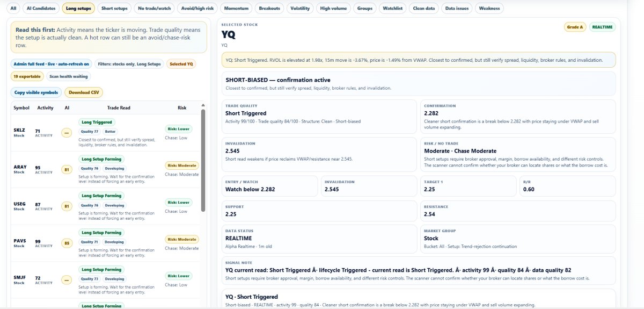Select the ARAY stock row
Viewport: 644px width, 309px height.
tap(106, 169)
